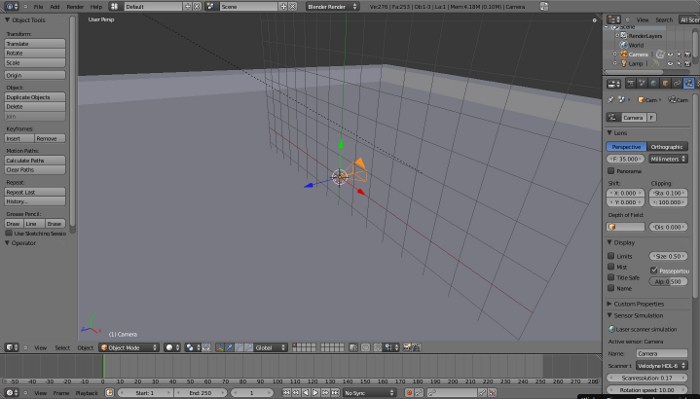
Task: Click the Camera object data properties icon
Action: tap(689, 83)
